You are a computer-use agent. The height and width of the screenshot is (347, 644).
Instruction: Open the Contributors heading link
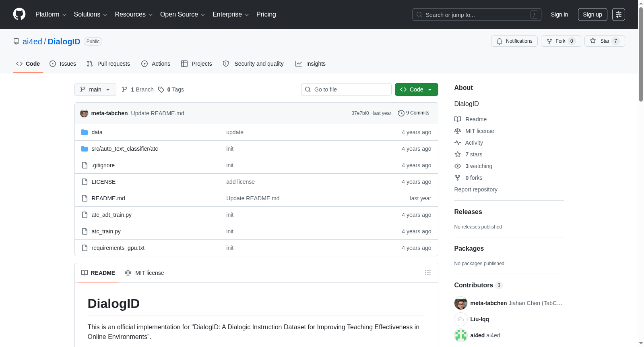point(478,285)
